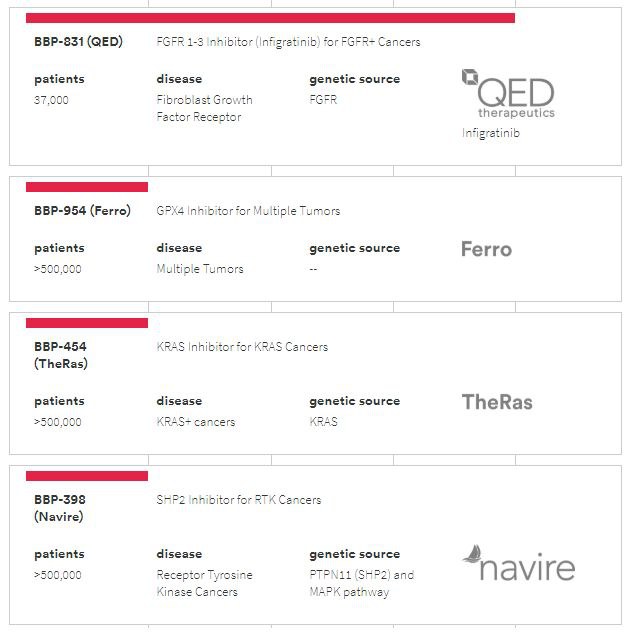Click PTPN11 (SHP2) and MAPK pathway text
Image resolution: width=628 pixels, height=634 pixels.
362,583
